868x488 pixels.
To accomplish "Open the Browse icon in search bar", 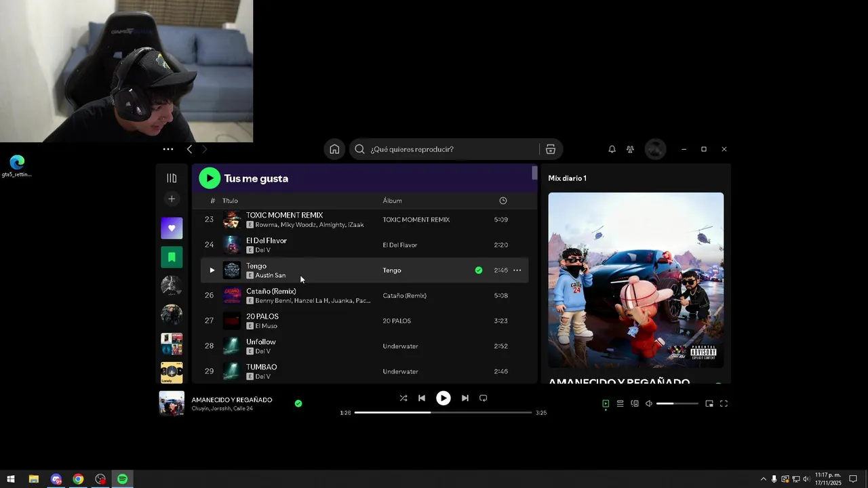I will (551, 149).
